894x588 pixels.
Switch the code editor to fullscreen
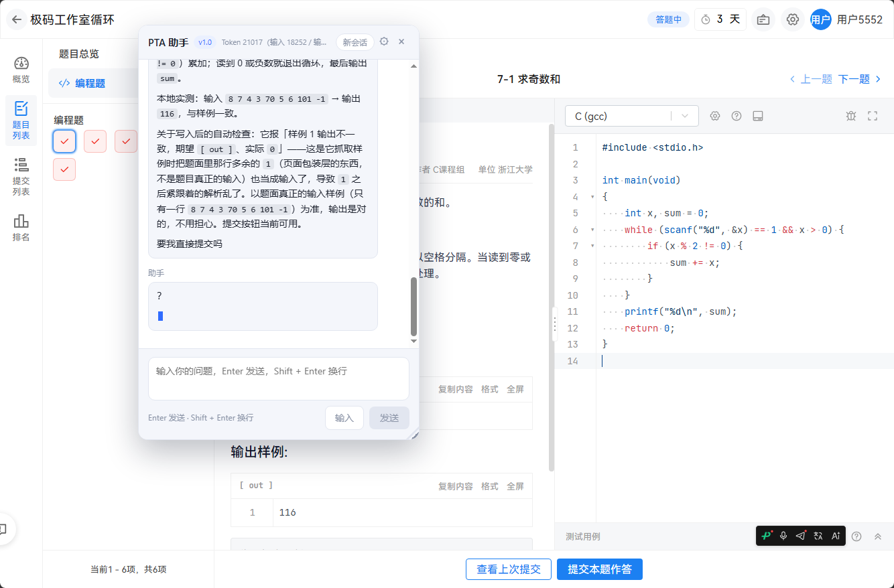point(873,116)
